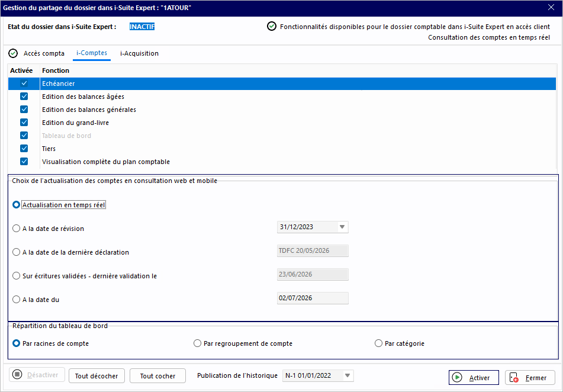Switch to the i-Acquisition tab

pos(139,53)
